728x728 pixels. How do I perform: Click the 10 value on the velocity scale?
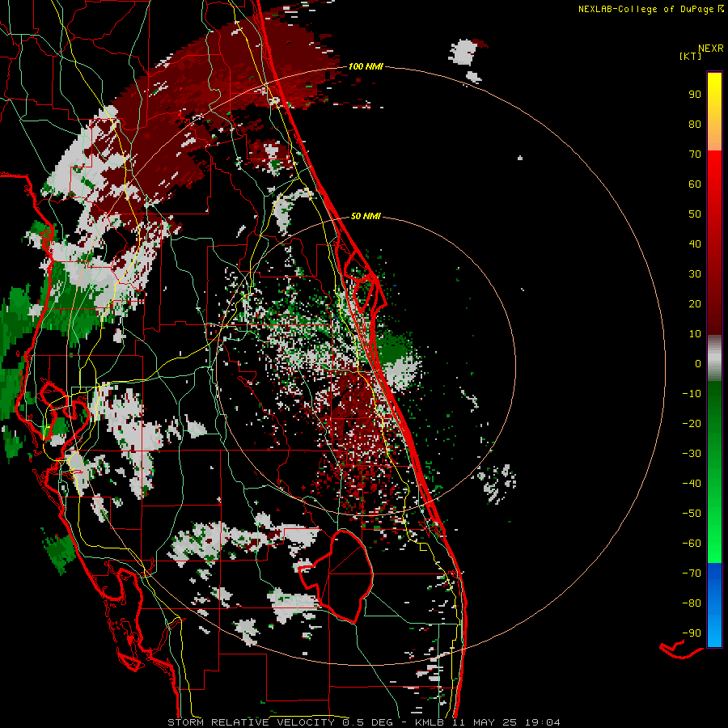(695, 334)
